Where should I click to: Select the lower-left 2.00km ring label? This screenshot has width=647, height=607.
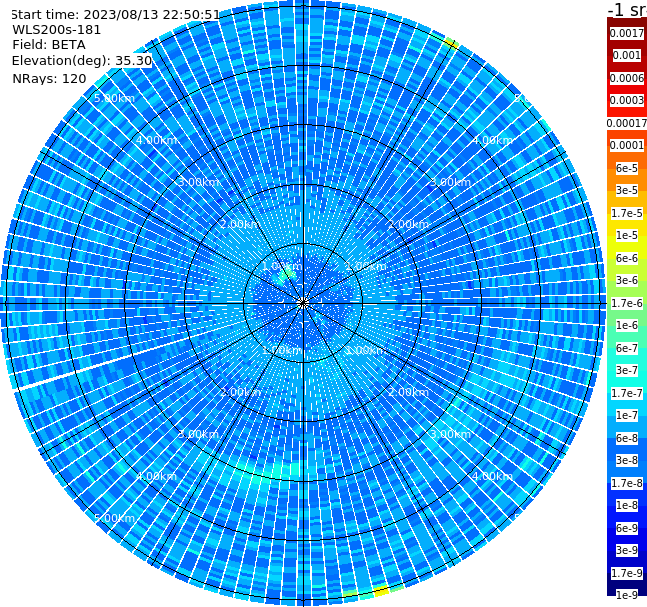240,392
